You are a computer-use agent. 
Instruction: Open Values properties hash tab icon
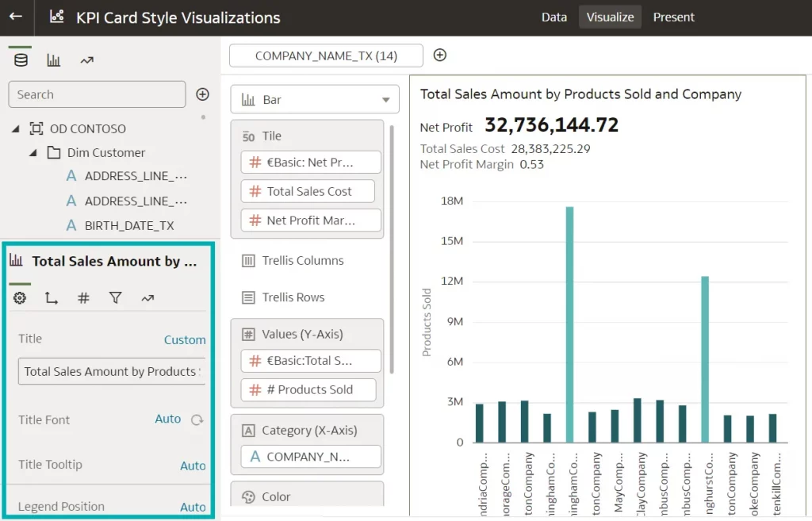tap(83, 298)
